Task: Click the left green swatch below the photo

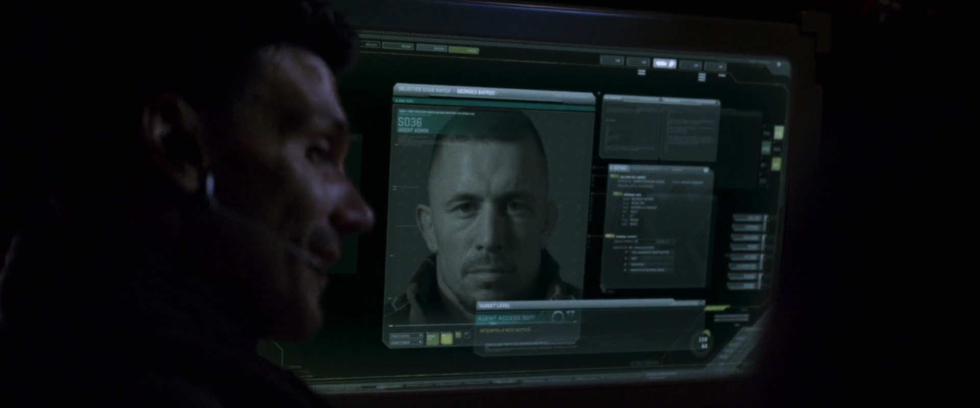Action: pyautogui.click(x=432, y=339)
